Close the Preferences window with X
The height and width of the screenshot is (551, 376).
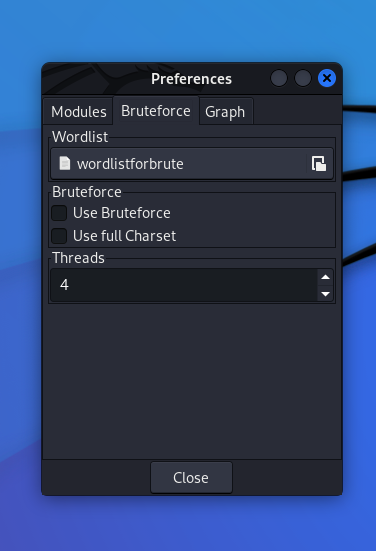[x=327, y=78]
